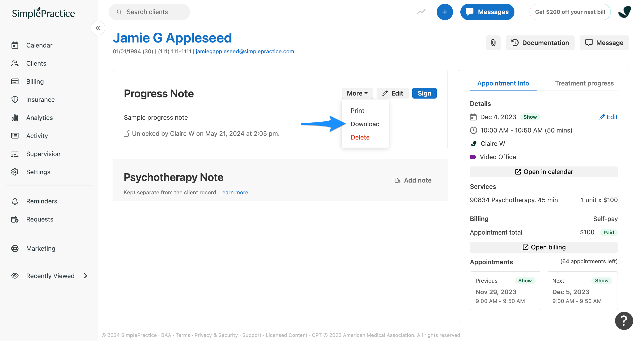This screenshot has width=644, height=351.
Task: Open the Marketing globe icon
Action: pos(15,248)
